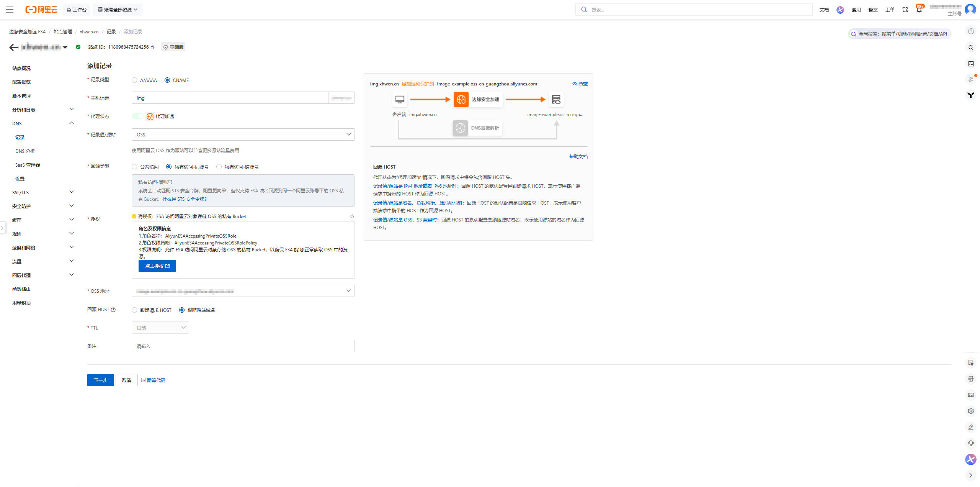Click inside the 备注 input field
980x487 pixels.
(x=243, y=346)
